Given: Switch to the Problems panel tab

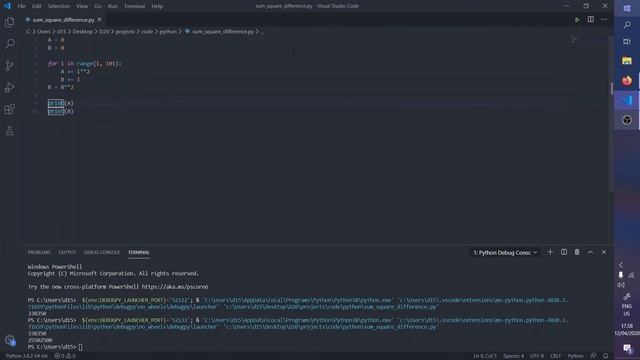Looking at the screenshot, I should coord(39,252).
